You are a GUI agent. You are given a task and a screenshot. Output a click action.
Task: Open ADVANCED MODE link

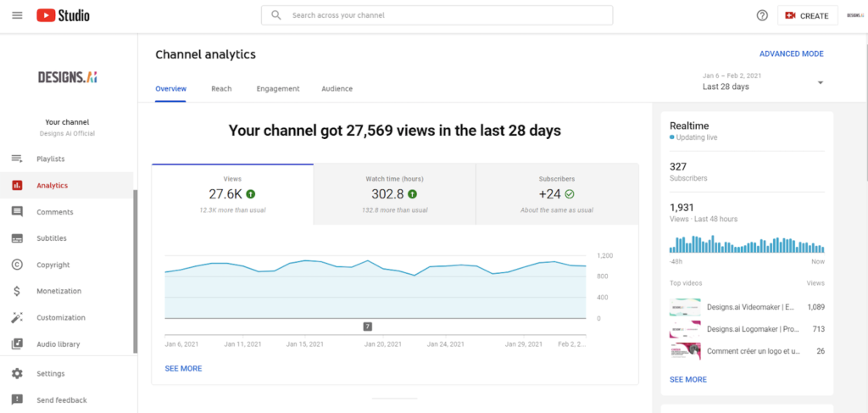coord(791,54)
